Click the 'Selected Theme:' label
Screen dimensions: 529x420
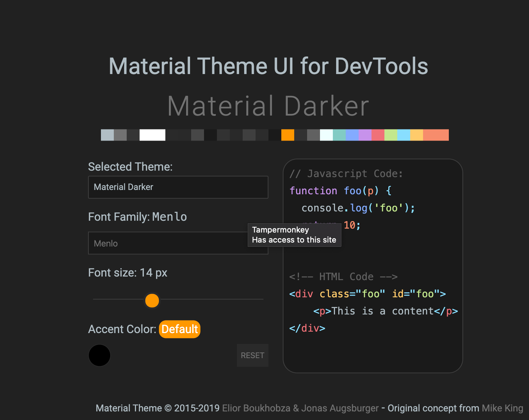pyautogui.click(x=130, y=167)
